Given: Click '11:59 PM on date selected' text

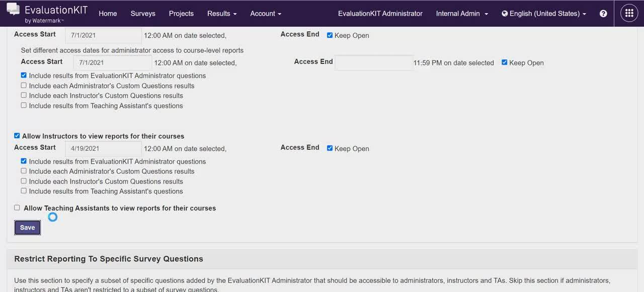Looking at the screenshot, I should [x=454, y=63].
